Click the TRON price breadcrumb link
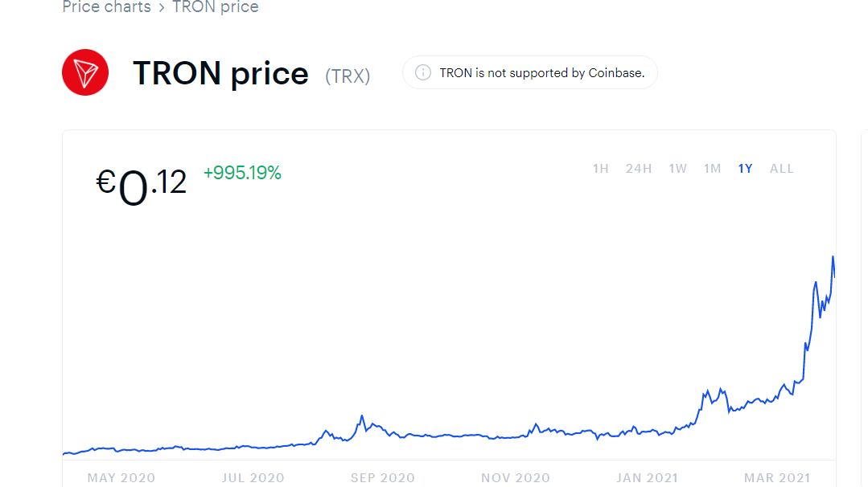Screen dimensions: 868x487 pos(216,7)
